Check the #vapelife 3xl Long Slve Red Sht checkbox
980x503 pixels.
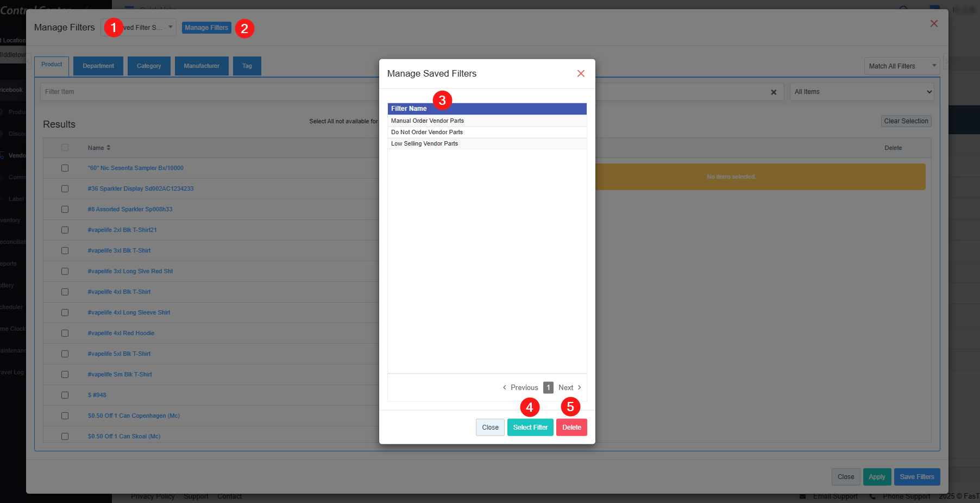65,272
